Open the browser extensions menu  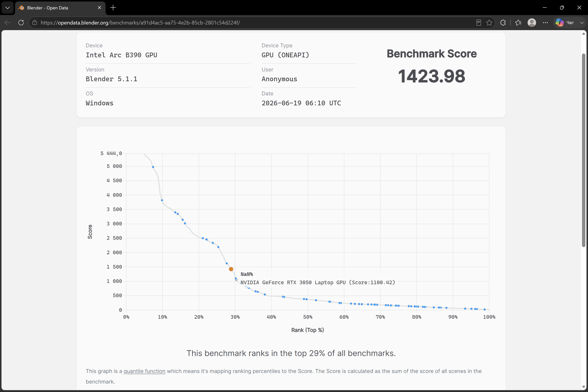point(503,23)
